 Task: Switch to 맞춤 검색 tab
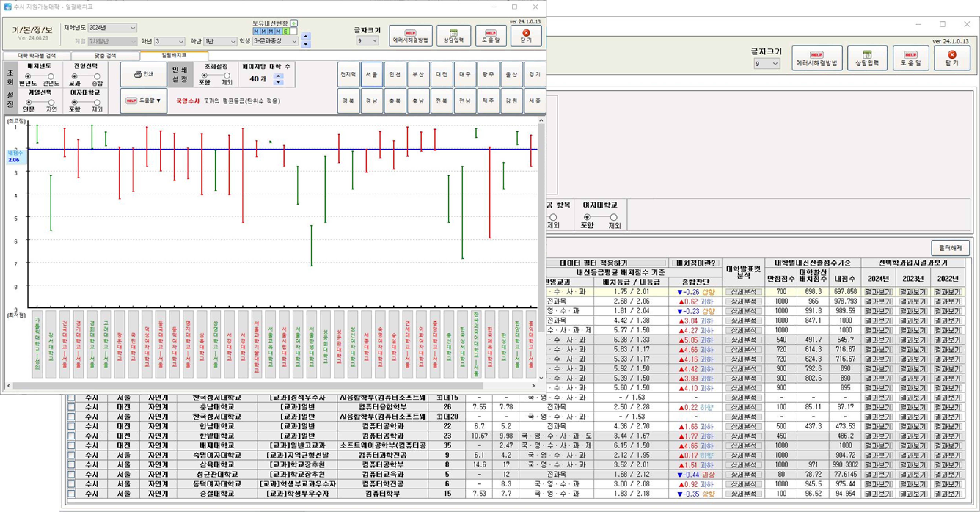[x=105, y=56]
